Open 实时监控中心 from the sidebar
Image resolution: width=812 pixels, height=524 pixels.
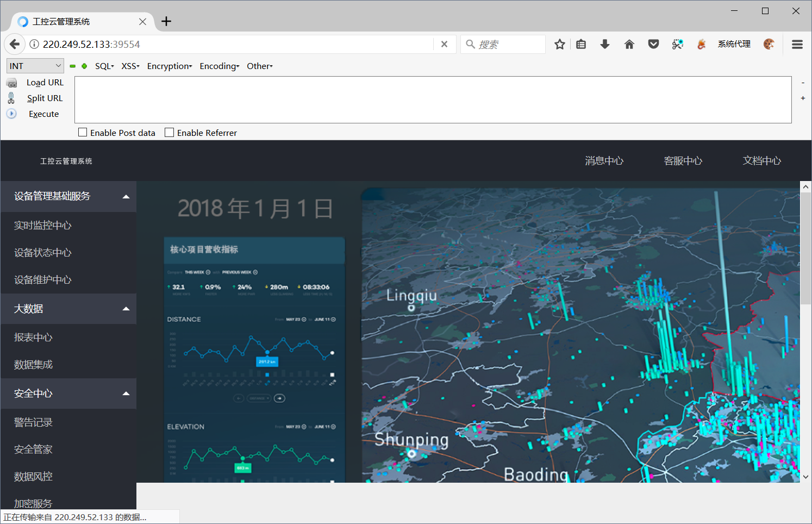click(43, 225)
